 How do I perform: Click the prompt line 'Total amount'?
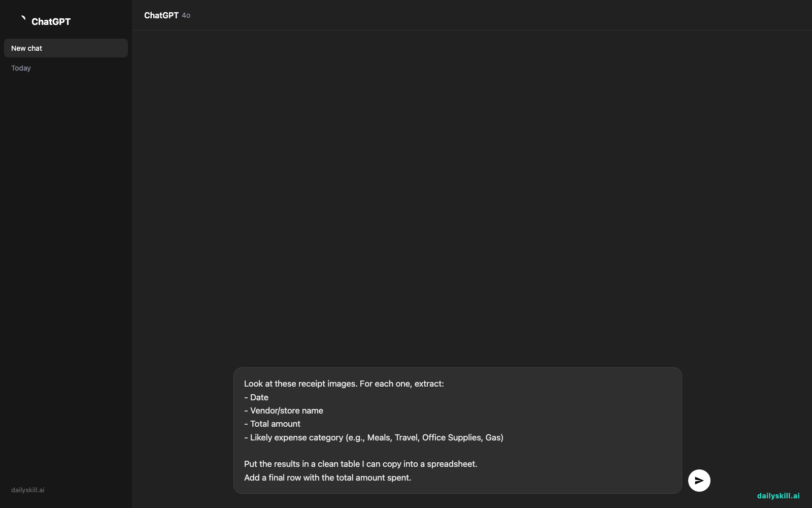pyautogui.click(x=272, y=424)
